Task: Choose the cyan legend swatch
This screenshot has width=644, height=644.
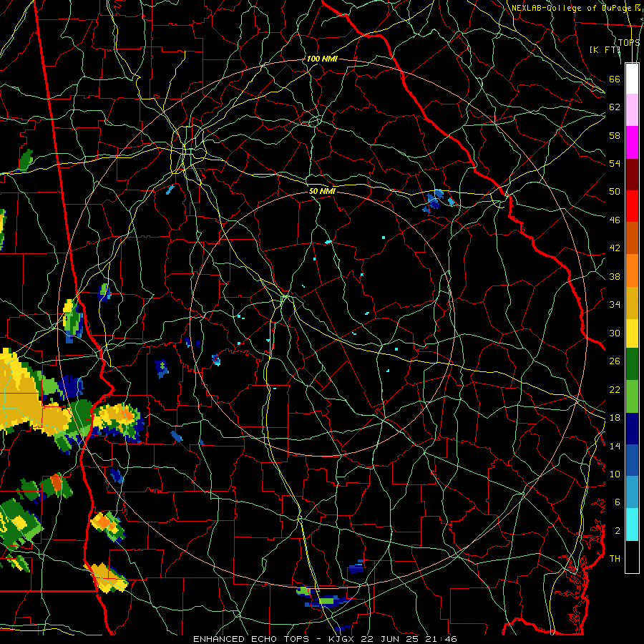Action: 632,525
